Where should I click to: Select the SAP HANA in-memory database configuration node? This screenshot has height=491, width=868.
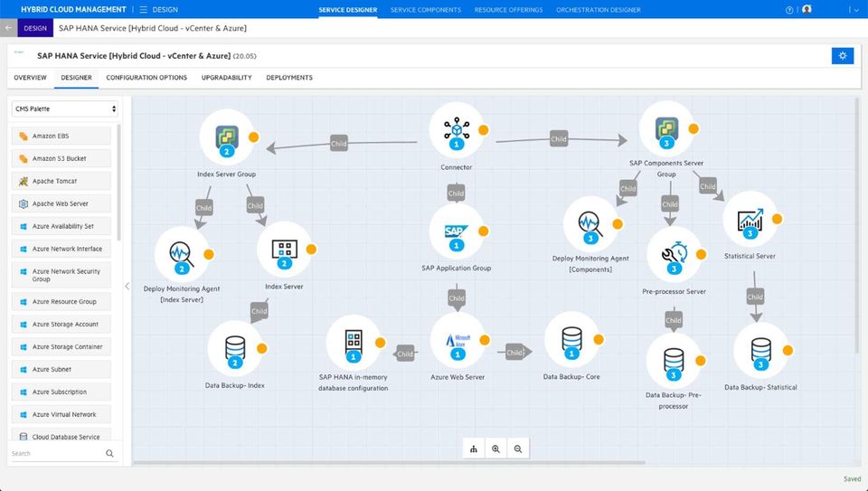pyautogui.click(x=354, y=343)
